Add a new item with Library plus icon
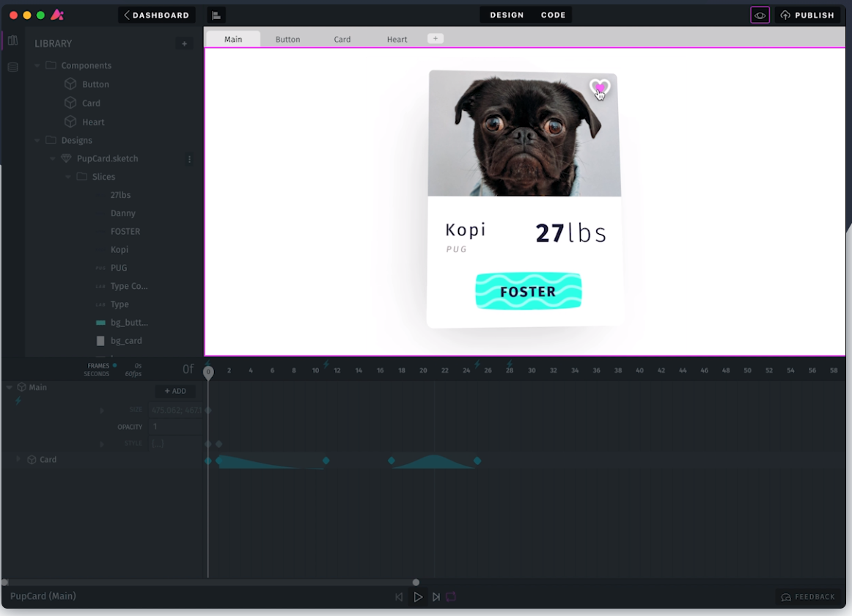 click(x=184, y=44)
